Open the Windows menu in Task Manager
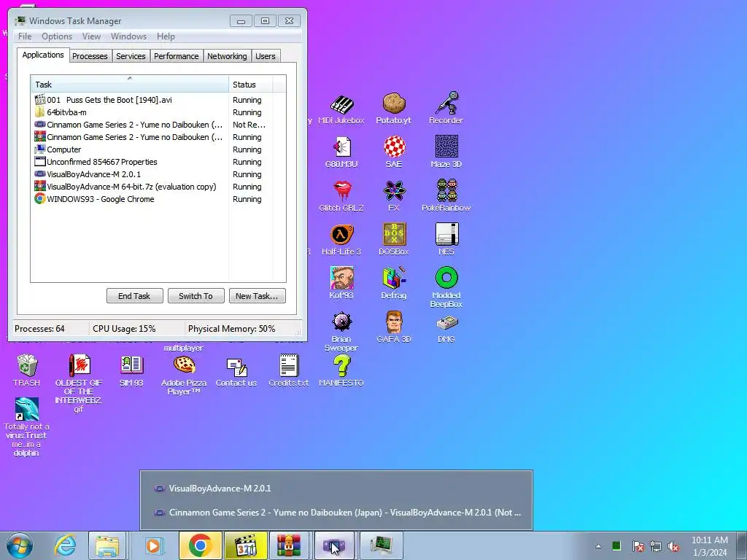This screenshot has height=560, width=747. tap(128, 36)
